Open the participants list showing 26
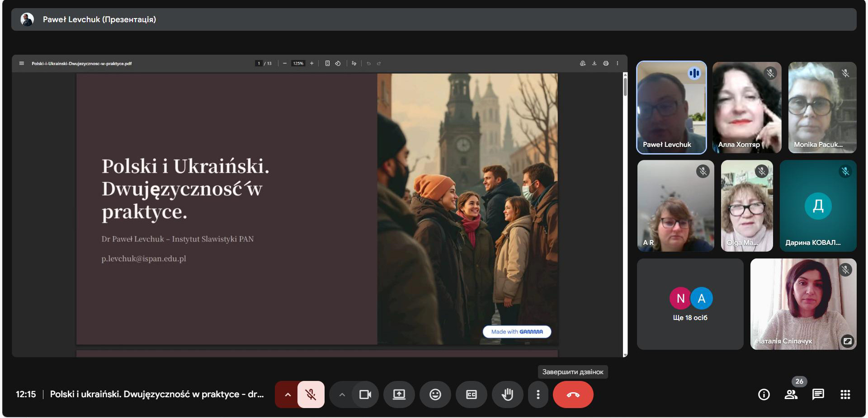 tap(791, 395)
